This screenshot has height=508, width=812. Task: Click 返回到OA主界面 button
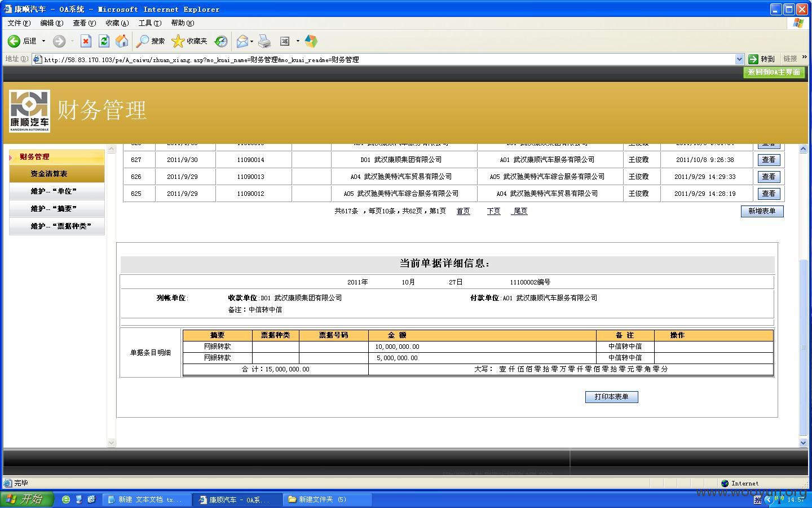(x=774, y=72)
